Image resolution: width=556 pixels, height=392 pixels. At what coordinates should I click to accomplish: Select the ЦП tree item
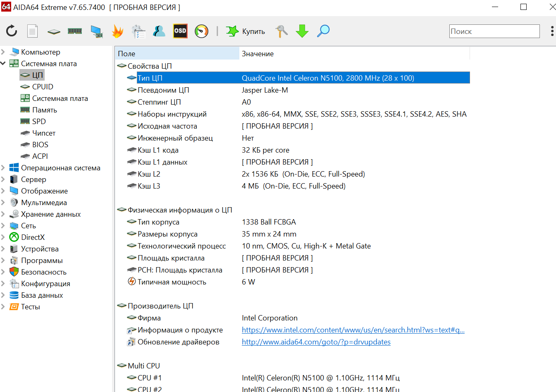pos(32,75)
